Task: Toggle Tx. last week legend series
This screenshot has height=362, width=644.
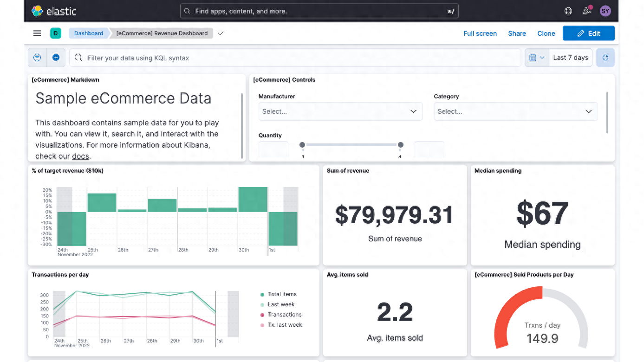Action: [285, 325]
